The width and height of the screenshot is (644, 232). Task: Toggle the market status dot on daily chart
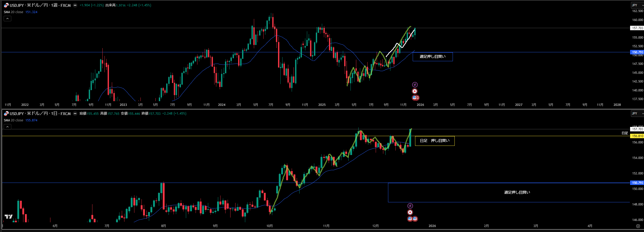[75, 114]
